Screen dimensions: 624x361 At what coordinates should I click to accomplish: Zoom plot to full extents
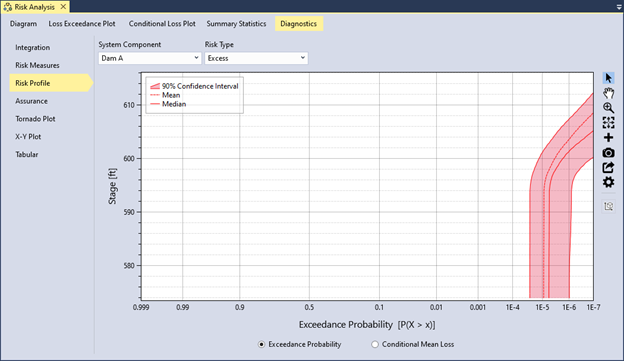[x=608, y=123]
